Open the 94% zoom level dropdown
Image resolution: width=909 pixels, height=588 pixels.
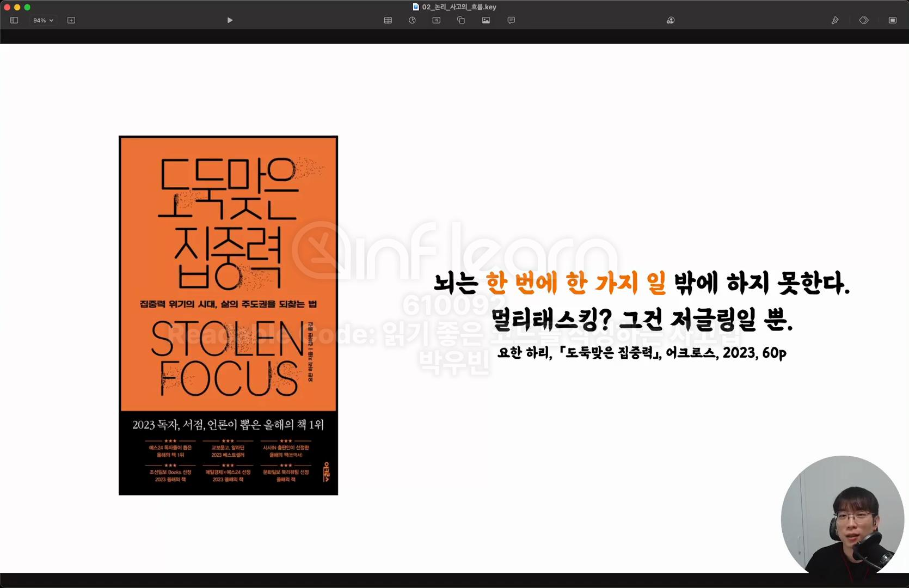(x=43, y=20)
